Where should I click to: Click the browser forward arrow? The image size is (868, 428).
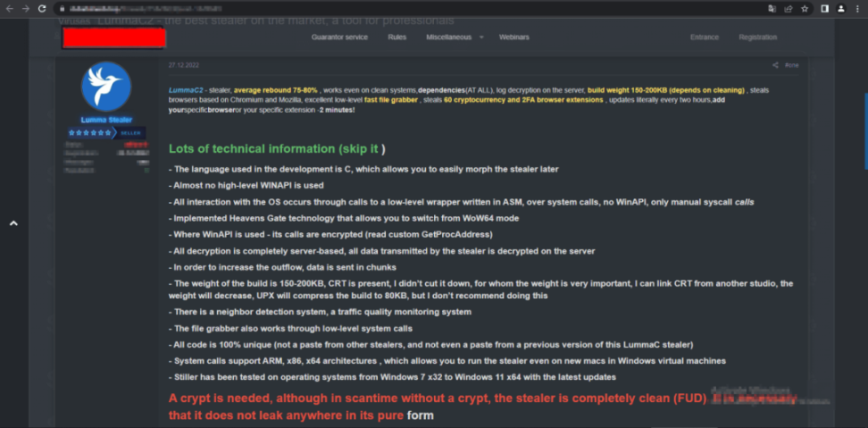(26, 9)
